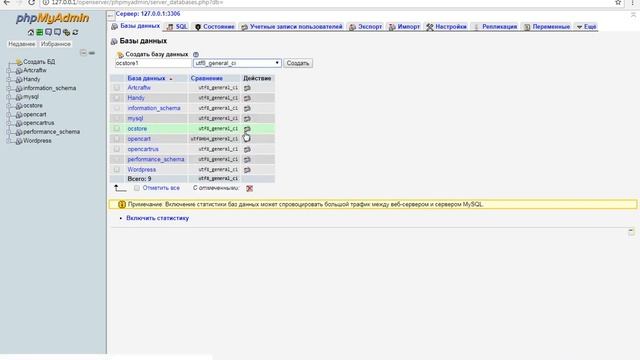Expand Artcraftw node in sidebar tree
The image size is (640, 360).
9,71
